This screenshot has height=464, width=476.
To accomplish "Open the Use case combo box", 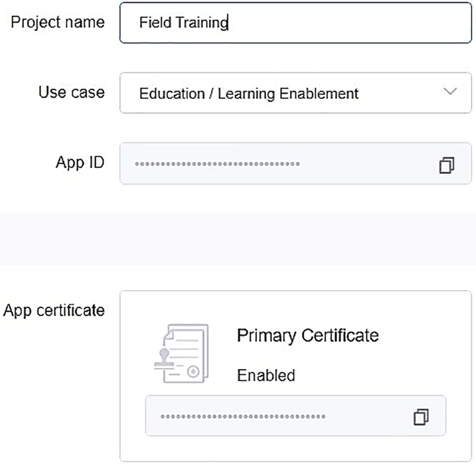I will 295,93.
